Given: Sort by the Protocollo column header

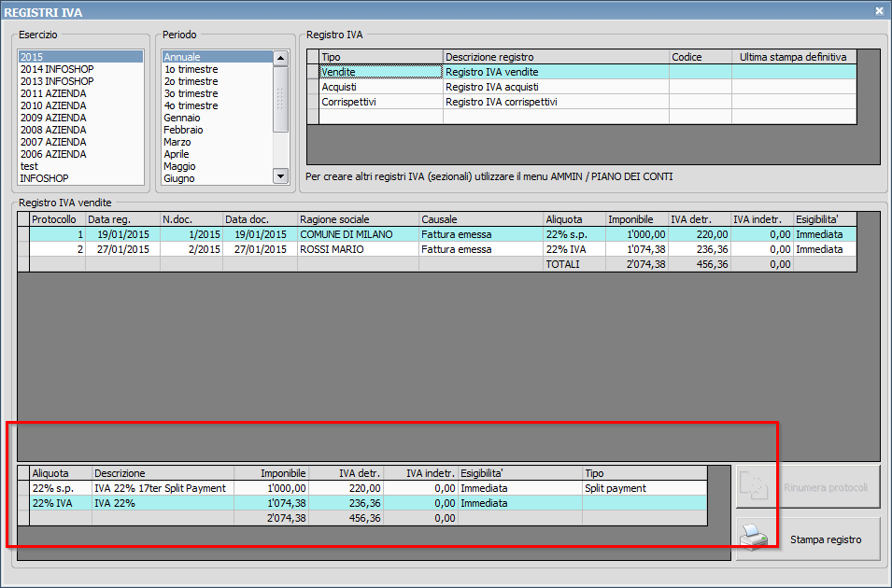Looking at the screenshot, I should tap(56, 218).
